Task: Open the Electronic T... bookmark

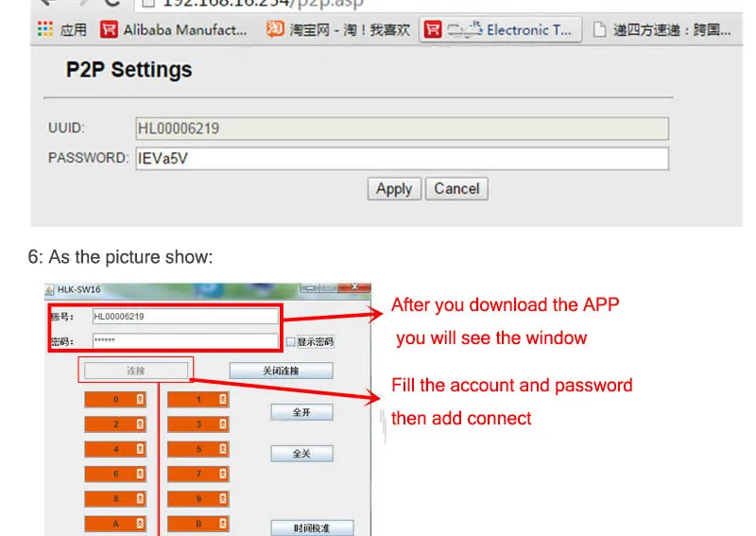Action: (501, 30)
